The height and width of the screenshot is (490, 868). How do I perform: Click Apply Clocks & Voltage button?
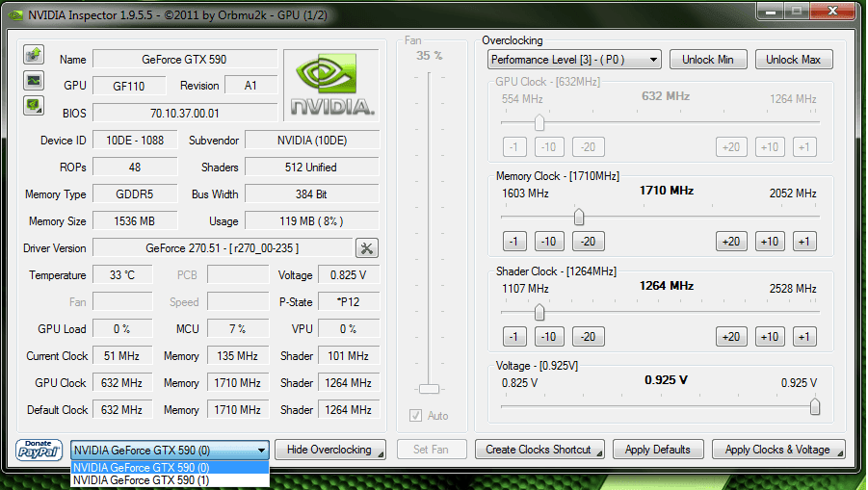pos(778,450)
